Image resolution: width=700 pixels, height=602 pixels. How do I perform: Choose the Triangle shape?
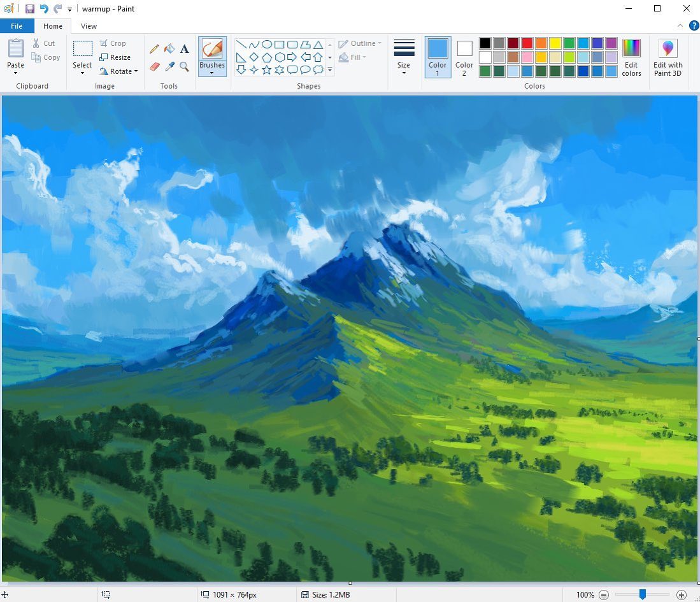[x=318, y=44]
